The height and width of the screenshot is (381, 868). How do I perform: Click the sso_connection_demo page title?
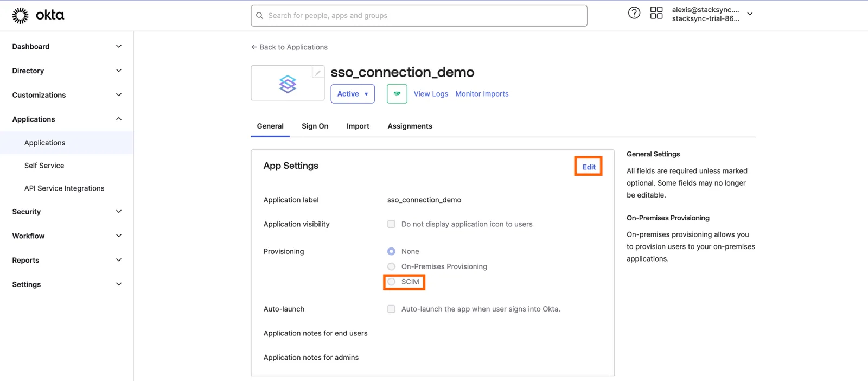coord(403,72)
